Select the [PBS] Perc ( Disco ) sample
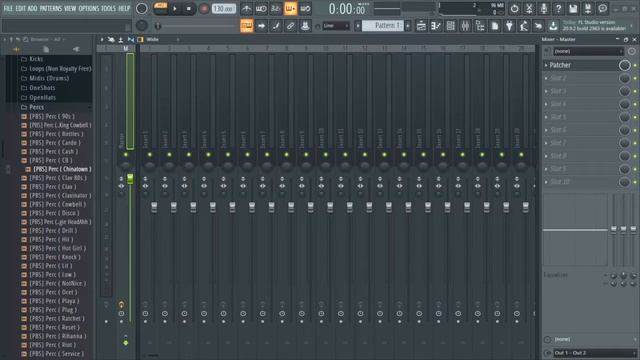The image size is (640, 360). coord(54,213)
